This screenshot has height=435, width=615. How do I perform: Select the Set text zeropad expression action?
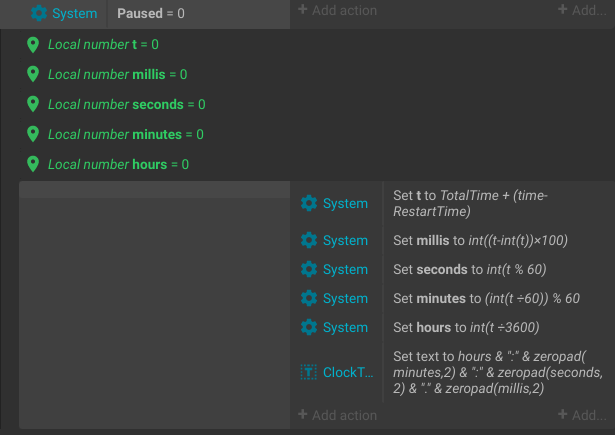[498, 372]
